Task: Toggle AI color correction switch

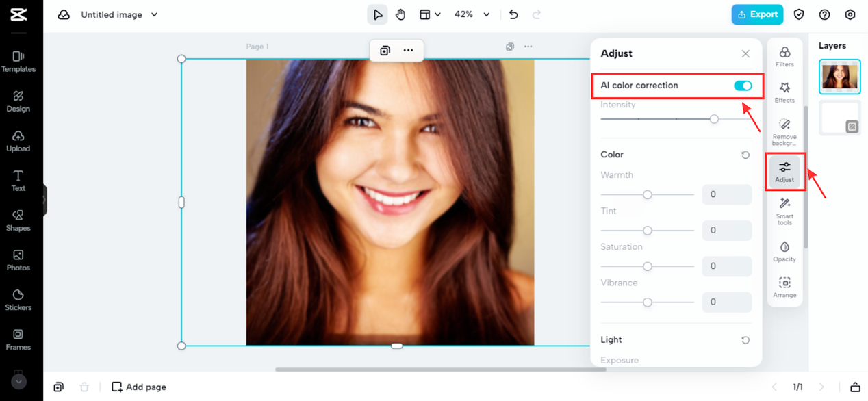Action: tap(743, 86)
